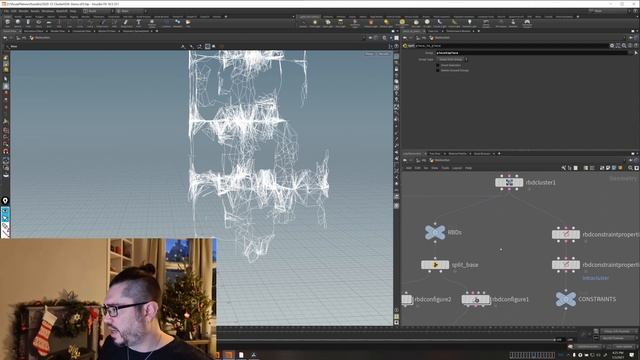Image resolution: width=640 pixels, height=360 pixels.
Task: Click the CONSTRAINTS null node icon
Action: [566, 299]
